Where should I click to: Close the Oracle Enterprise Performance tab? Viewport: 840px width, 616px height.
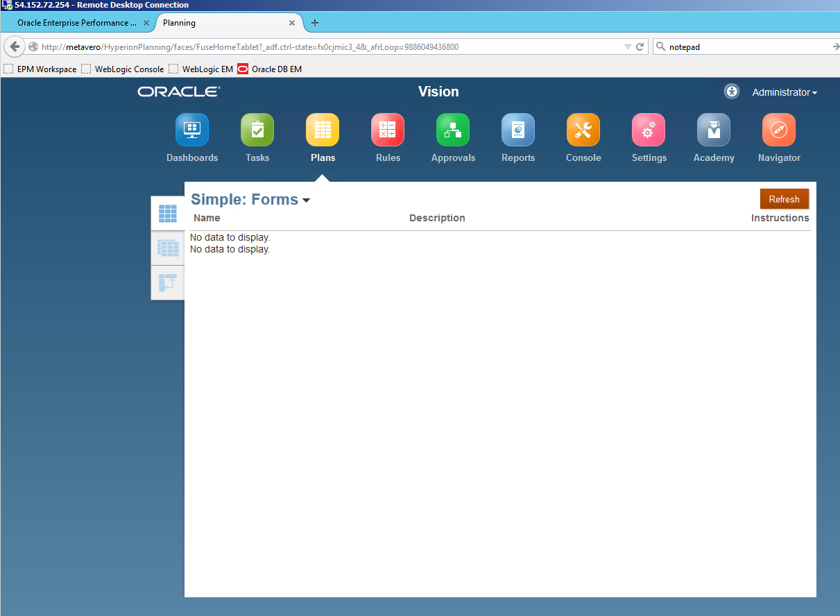tap(146, 23)
